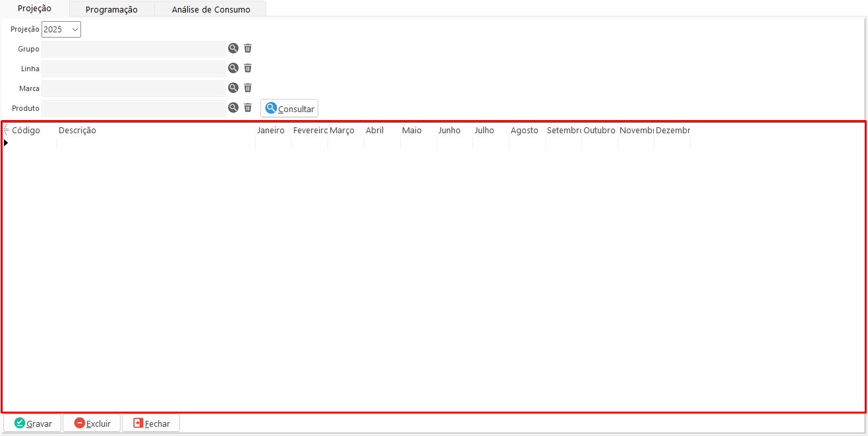Clear the Linha field with trash icon
868x436 pixels.
tap(248, 68)
